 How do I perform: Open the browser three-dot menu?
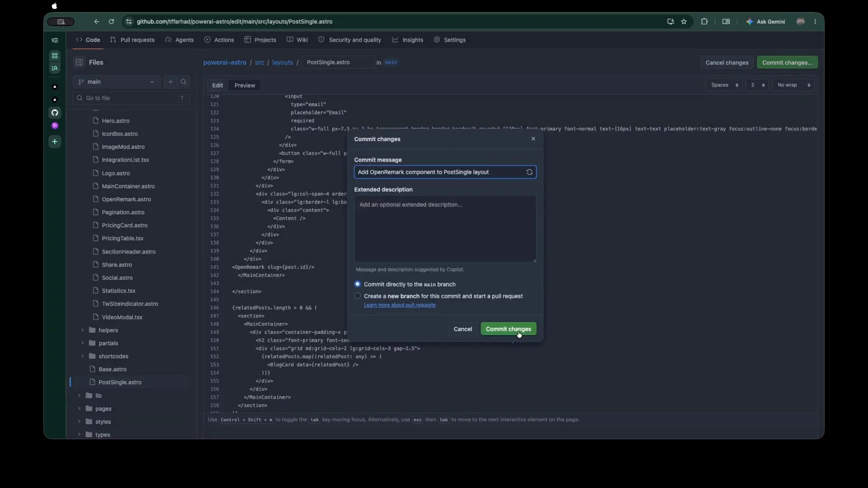click(x=815, y=22)
